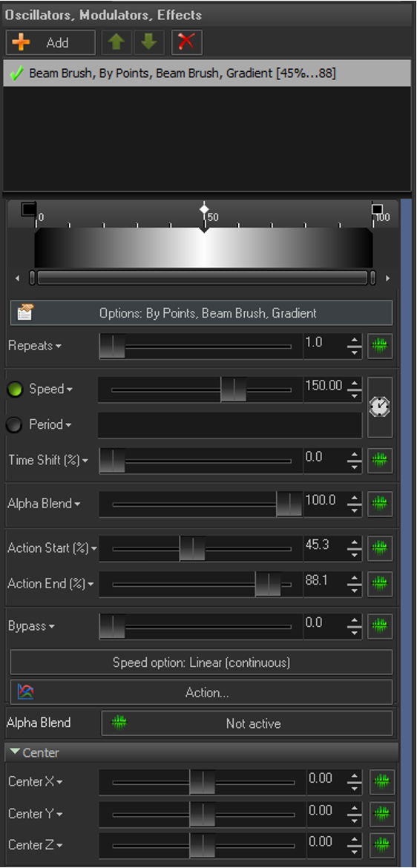Click the green waveform icon for Repeats
The image size is (417, 868).
pyautogui.click(x=380, y=346)
